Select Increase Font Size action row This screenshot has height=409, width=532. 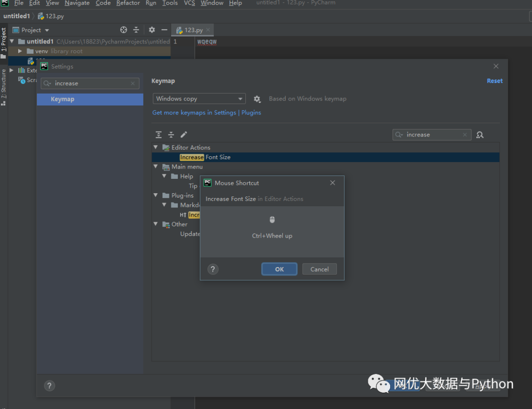pyautogui.click(x=326, y=157)
